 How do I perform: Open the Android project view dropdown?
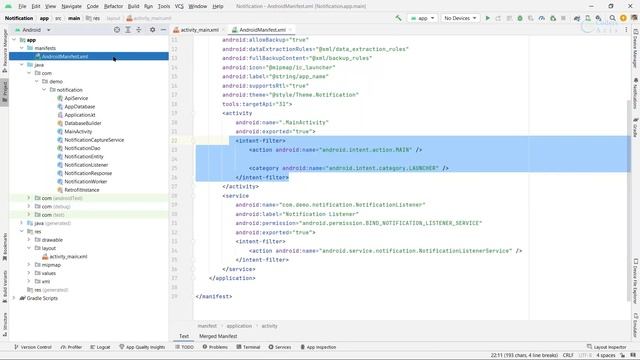click(x=33, y=30)
